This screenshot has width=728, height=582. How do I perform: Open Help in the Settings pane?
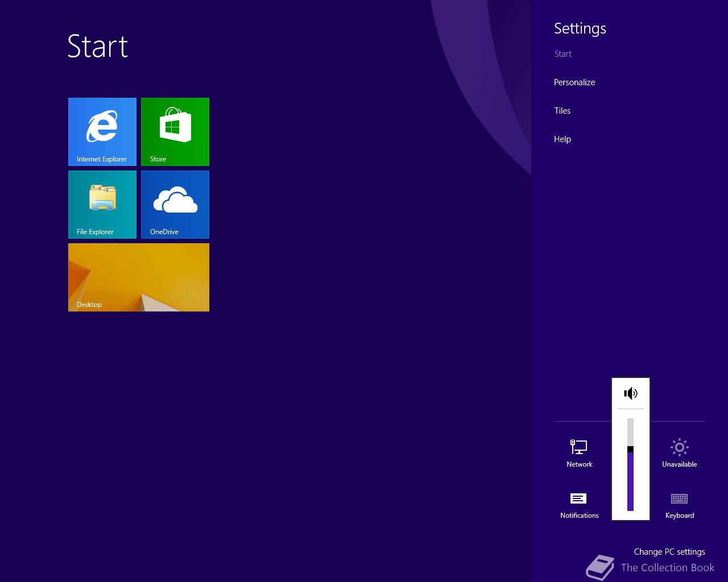[x=562, y=139]
